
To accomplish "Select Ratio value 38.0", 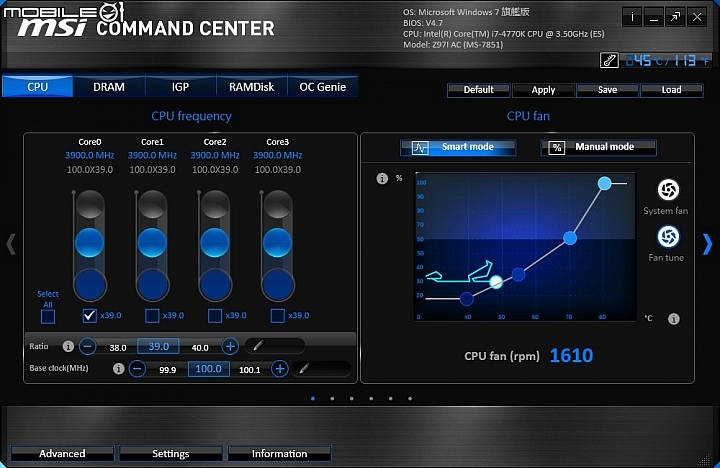I will click(x=118, y=348).
